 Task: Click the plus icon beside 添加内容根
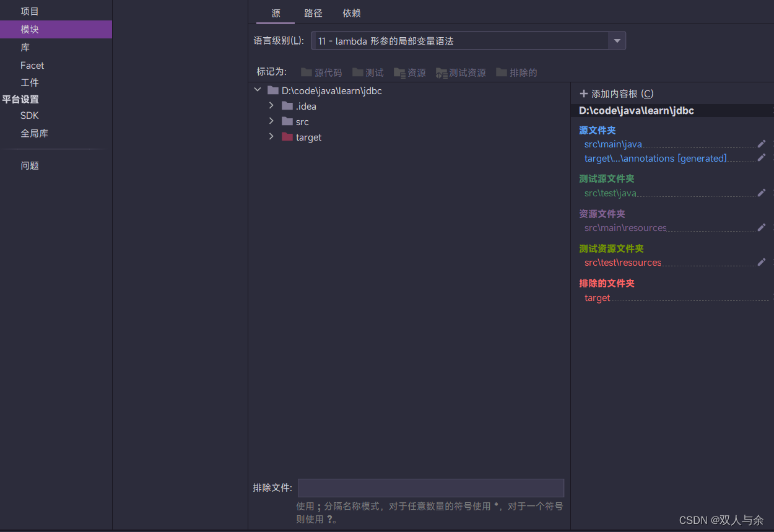pyautogui.click(x=583, y=93)
